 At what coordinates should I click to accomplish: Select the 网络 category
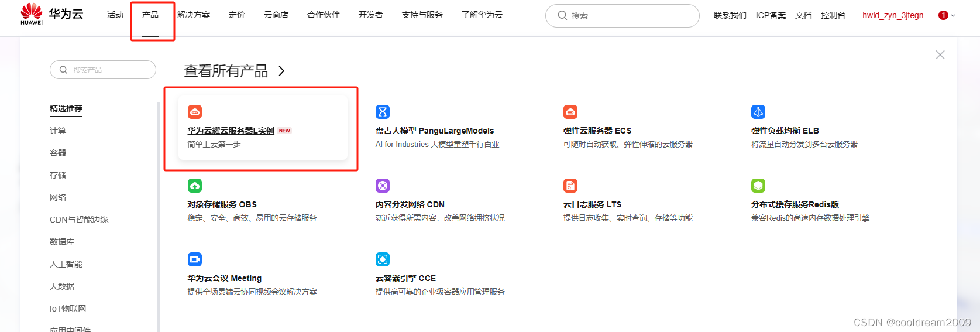pyautogui.click(x=58, y=197)
